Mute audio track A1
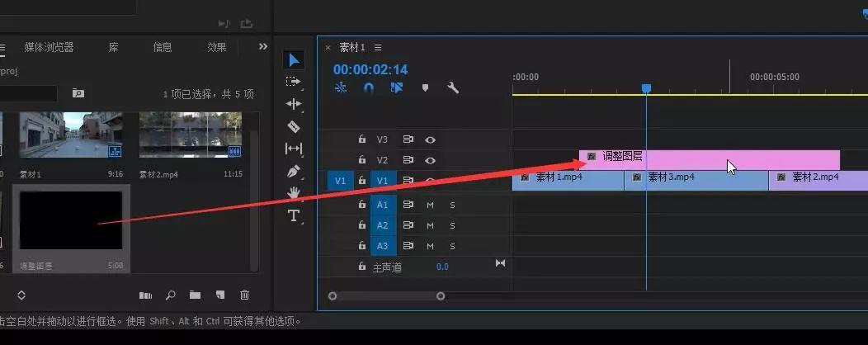 pos(430,206)
